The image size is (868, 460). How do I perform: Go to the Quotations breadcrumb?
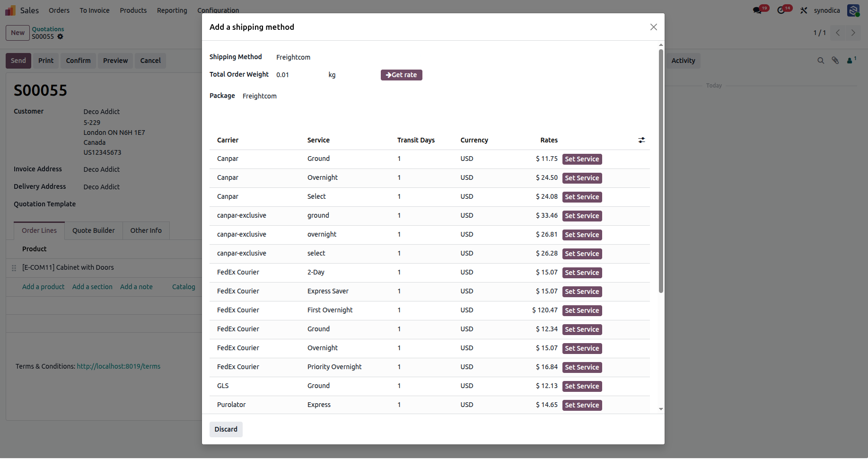coord(48,29)
